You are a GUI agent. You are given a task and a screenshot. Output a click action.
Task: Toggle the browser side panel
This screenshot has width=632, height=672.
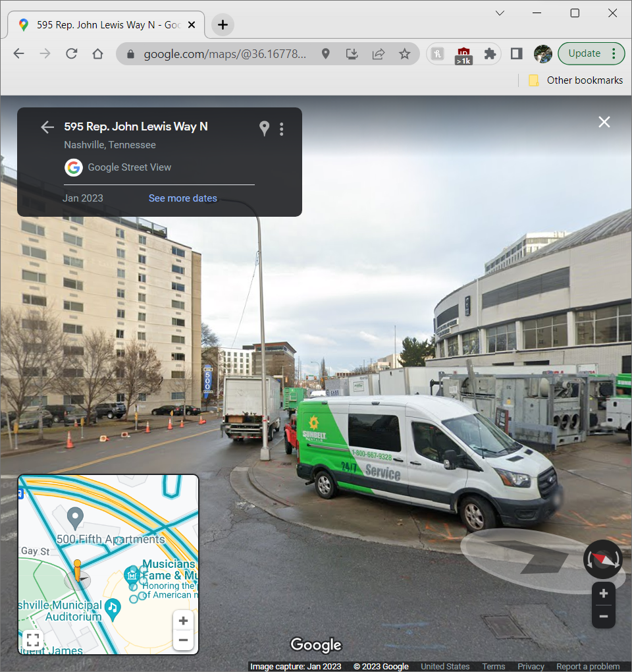pyautogui.click(x=517, y=54)
